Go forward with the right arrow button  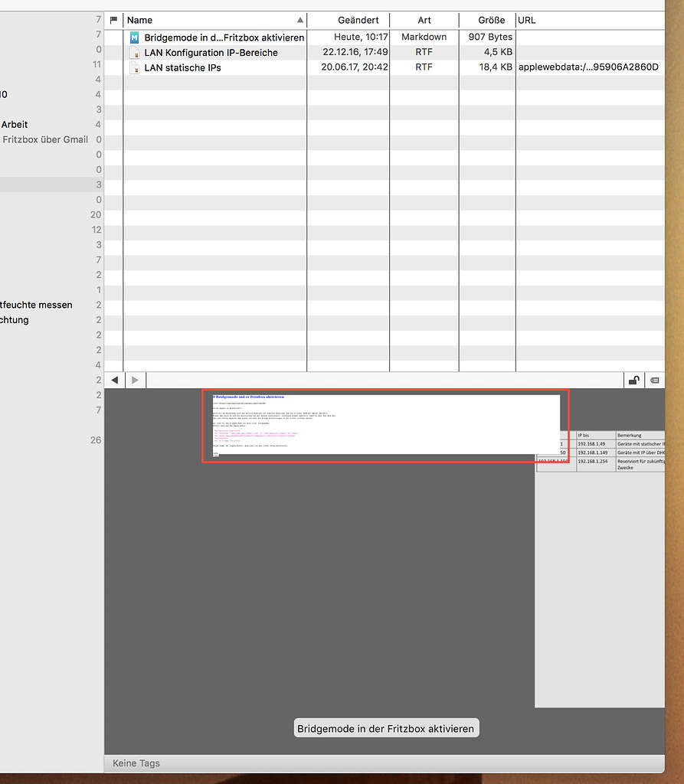(x=135, y=380)
